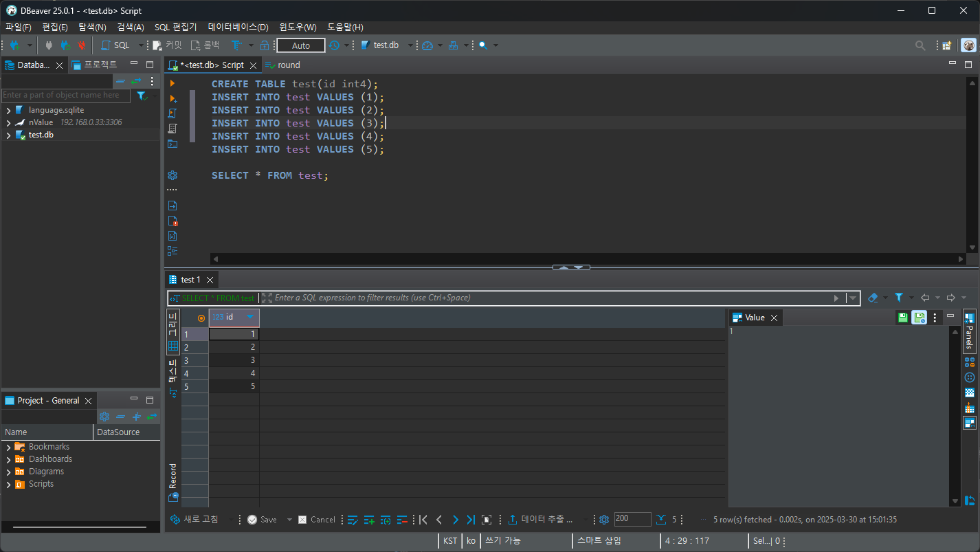Open editor settings gear in SQL sidebar
Image resolution: width=980 pixels, height=552 pixels.
(x=172, y=175)
